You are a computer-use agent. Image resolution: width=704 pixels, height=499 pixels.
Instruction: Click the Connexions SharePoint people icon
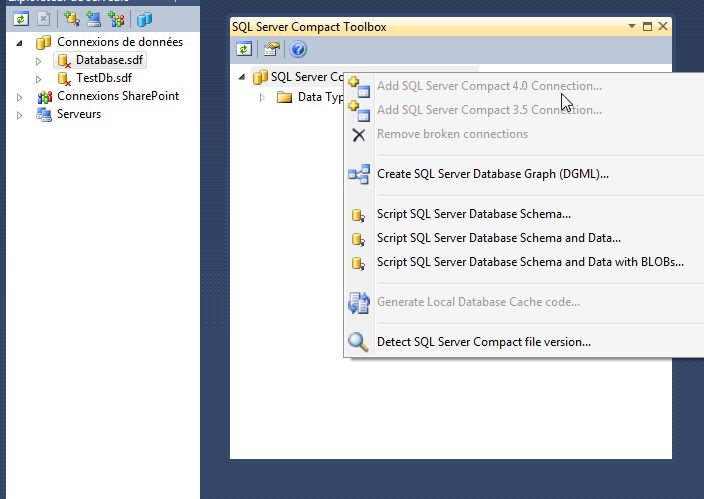click(44, 97)
